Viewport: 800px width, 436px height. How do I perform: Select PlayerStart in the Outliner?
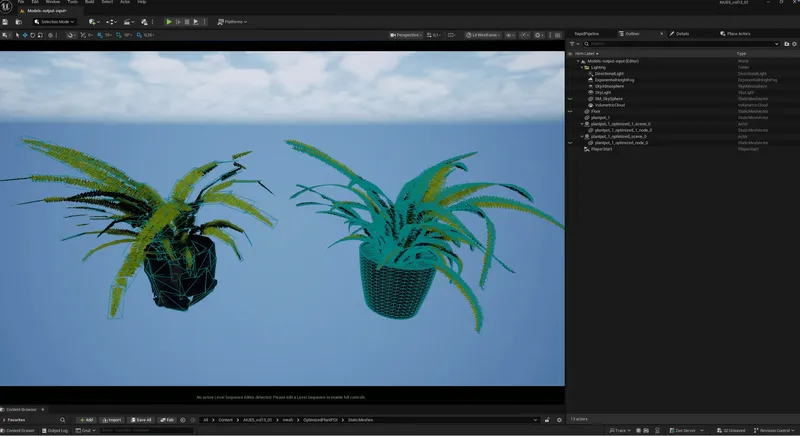point(601,149)
